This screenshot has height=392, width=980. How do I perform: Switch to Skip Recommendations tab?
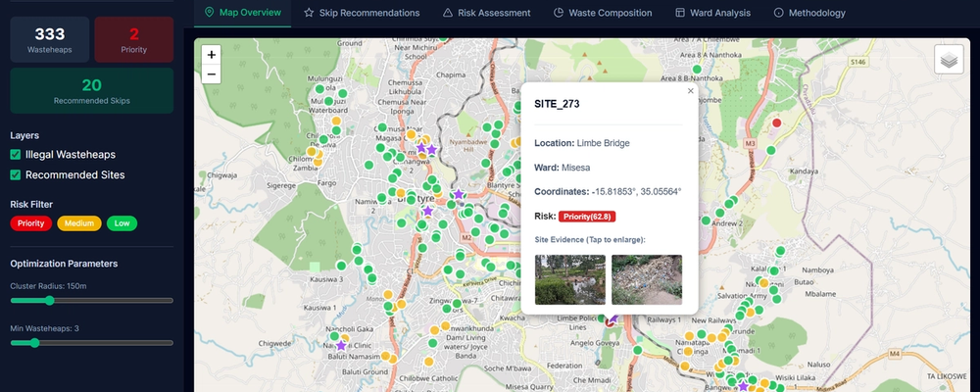click(362, 13)
